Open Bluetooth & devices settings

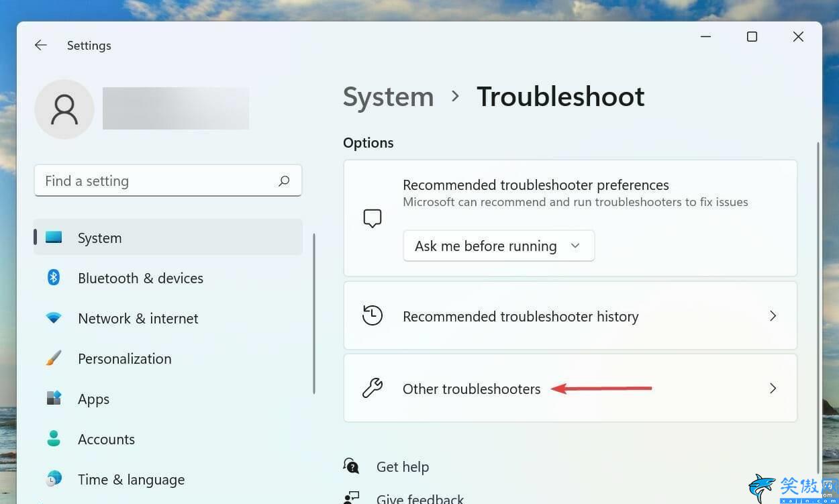click(x=168, y=278)
